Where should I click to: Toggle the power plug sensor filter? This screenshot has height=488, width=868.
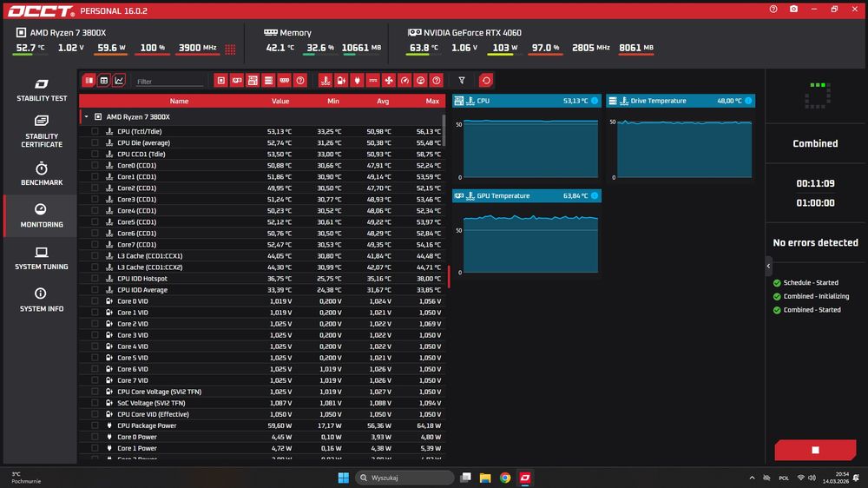[357, 81]
